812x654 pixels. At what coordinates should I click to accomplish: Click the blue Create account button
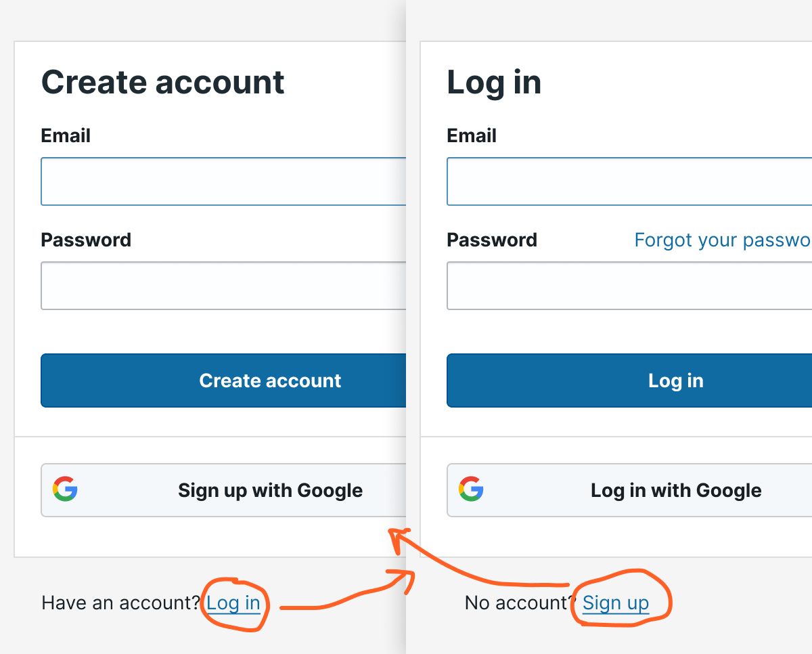223,380
